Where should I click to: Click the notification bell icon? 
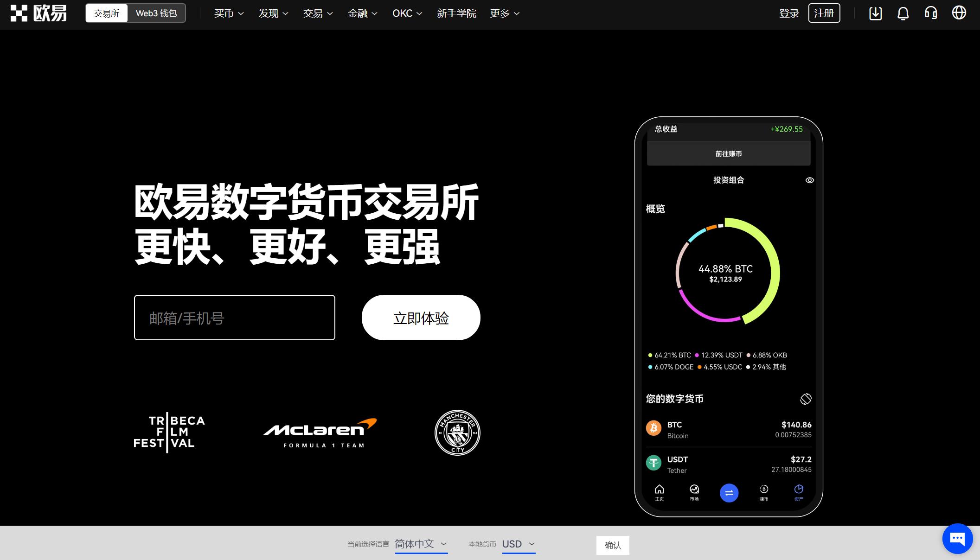(x=902, y=13)
